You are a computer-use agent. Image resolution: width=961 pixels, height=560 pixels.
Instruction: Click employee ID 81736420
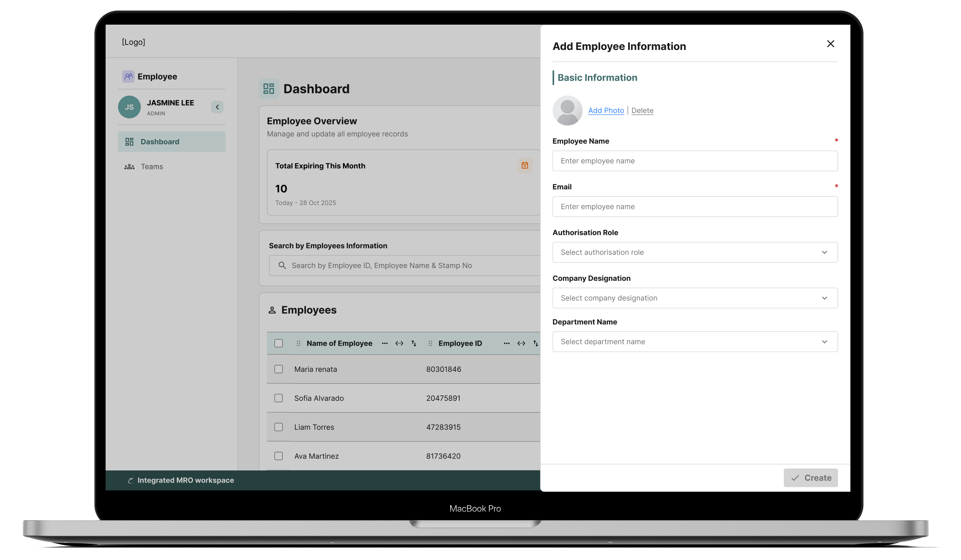[443, 456]
